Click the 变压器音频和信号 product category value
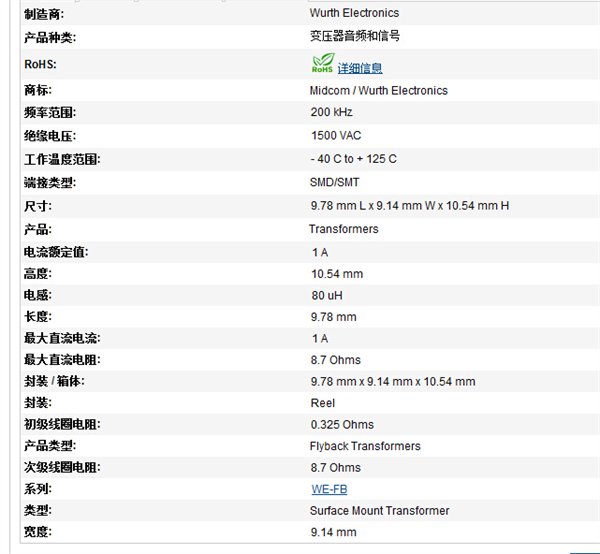 point(355,36)
